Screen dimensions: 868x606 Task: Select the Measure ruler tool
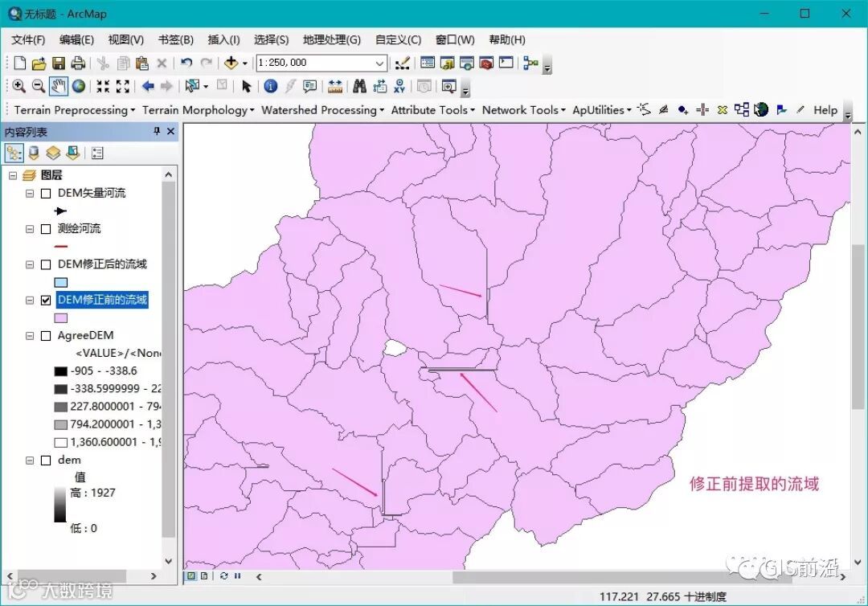tap(335, 86)
